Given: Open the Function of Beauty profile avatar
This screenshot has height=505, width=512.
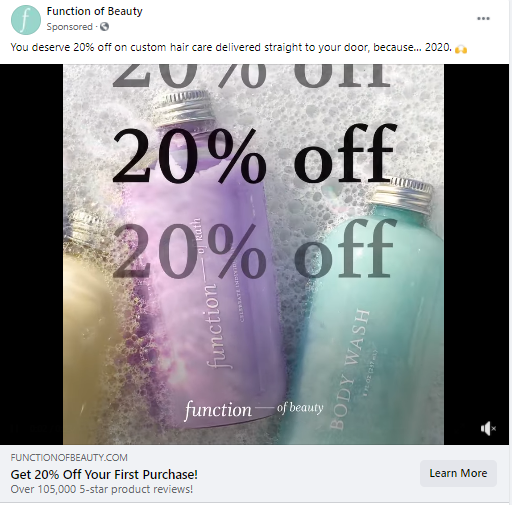Looking at the screenshot, I should 26,20.
